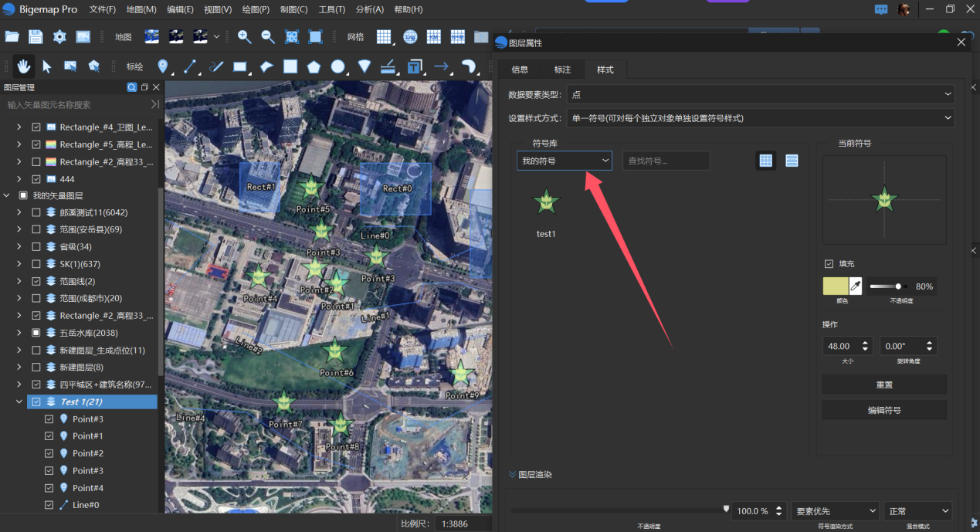The image size is (980, 532).
Task: Select the pentagon polygon drawing tool
Action: 314,66
